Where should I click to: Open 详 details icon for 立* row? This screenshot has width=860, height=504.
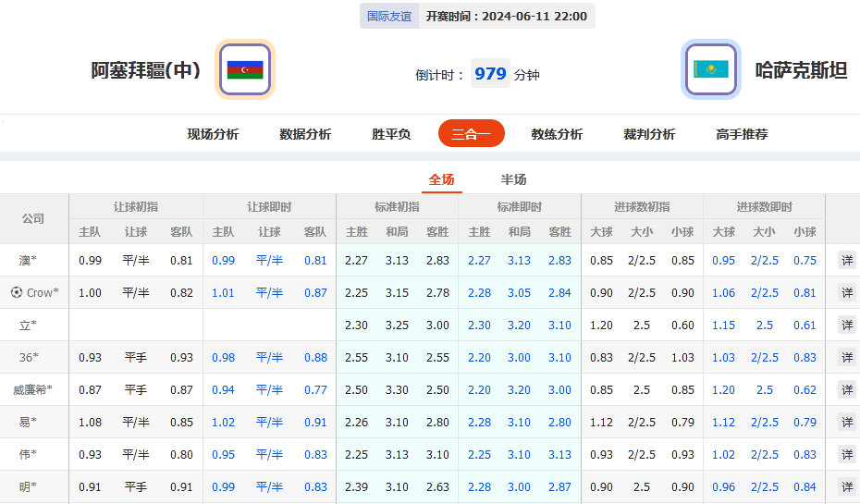tap(846, 326)
